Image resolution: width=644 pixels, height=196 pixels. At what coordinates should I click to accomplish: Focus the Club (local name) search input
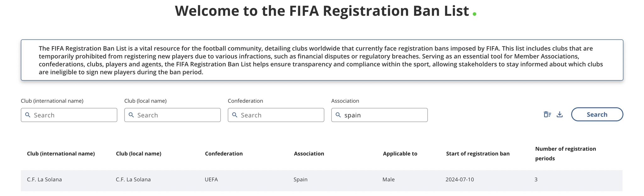coord(173,115)
